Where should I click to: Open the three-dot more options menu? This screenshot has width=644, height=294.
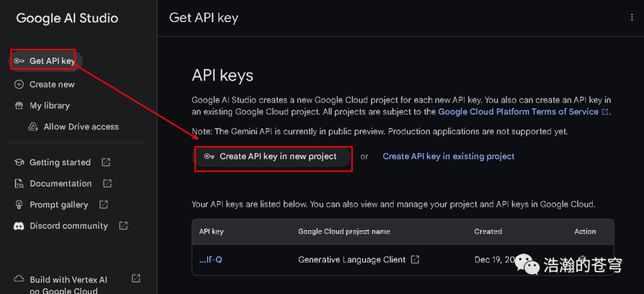(x=632, y=18)
